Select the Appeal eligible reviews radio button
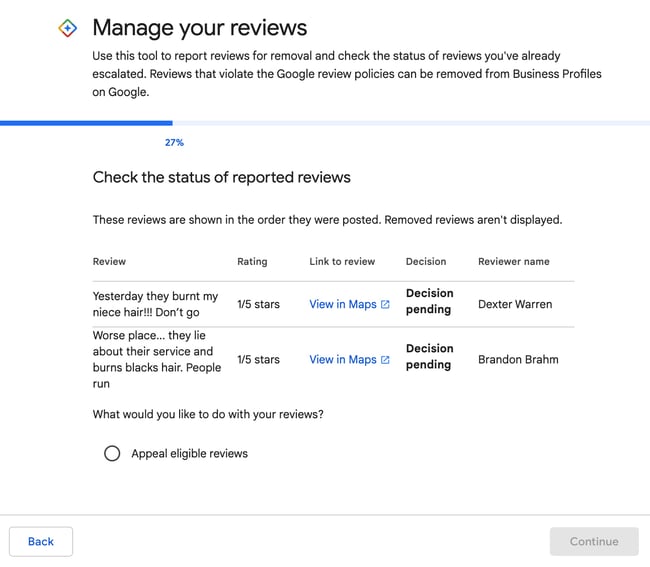 tap(113, 453)
